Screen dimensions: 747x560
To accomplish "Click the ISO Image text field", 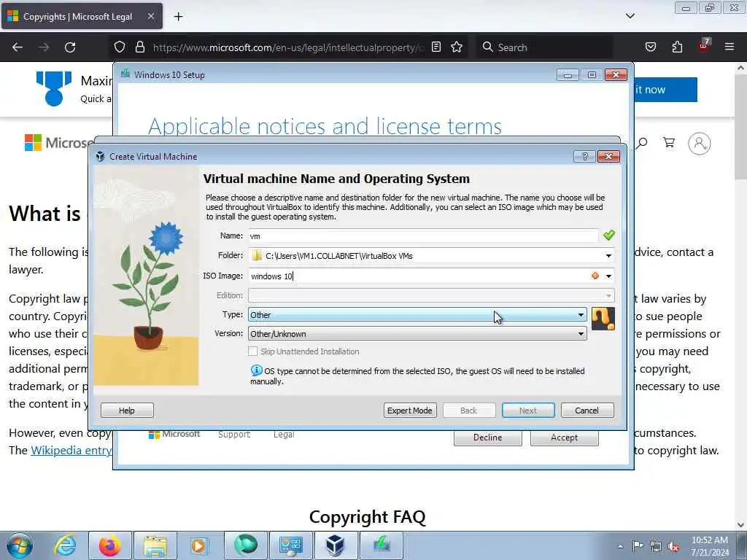I will tap(419, 276).
